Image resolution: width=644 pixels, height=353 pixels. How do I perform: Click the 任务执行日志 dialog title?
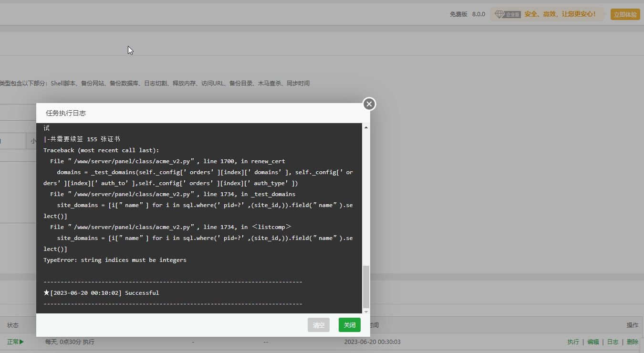coord(66,113)
